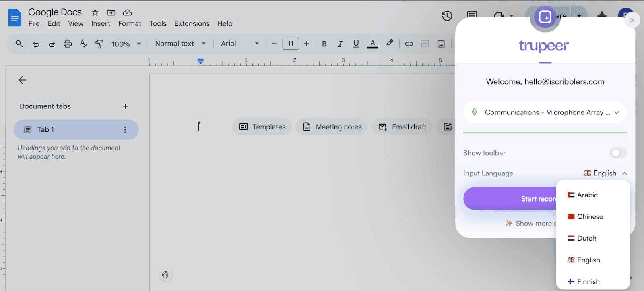Open the File menu
Image resolution: width=644 pixels, height=291 pixels.
[x=34, y=24]
